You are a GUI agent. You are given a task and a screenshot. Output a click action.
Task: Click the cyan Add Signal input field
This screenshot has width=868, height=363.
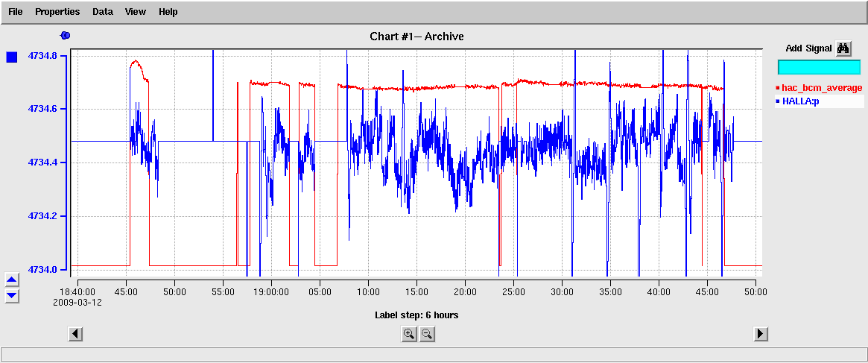pos(820,67)
